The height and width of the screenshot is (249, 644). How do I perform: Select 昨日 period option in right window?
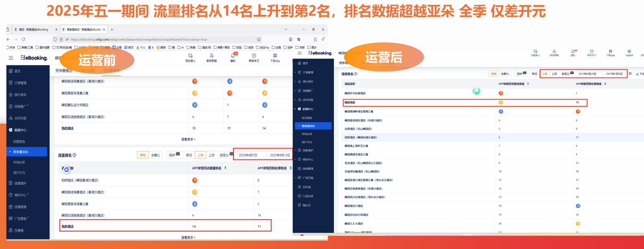(x=535, y=74)
